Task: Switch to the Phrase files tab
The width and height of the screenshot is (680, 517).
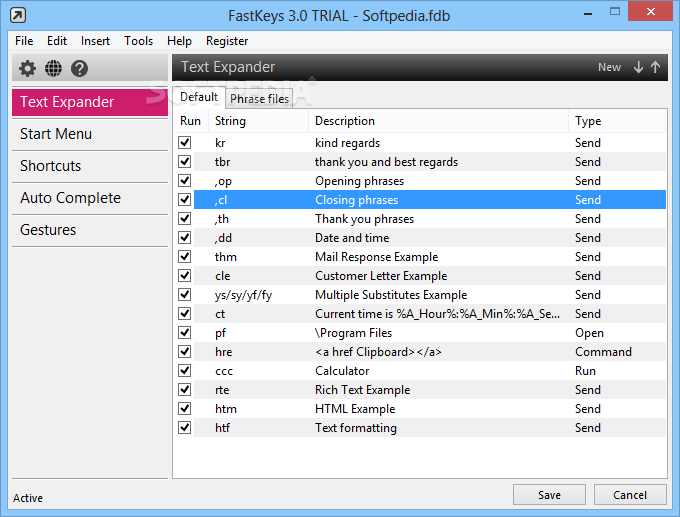Action: point(259,99)
